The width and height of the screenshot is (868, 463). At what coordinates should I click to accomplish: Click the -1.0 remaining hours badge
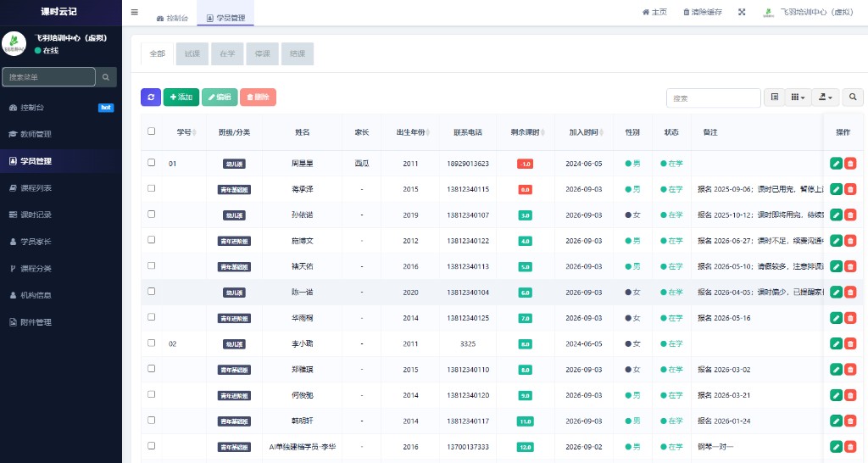pos(525,164)
